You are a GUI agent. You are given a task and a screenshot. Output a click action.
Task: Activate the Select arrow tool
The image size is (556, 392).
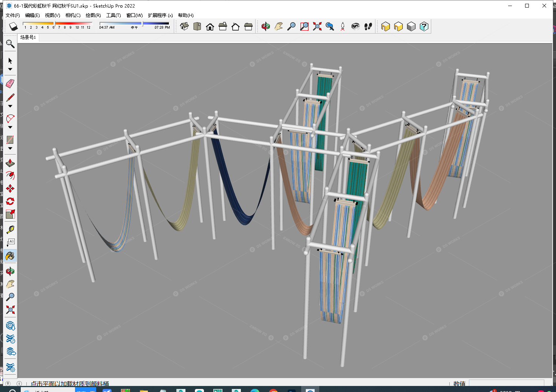10,61
